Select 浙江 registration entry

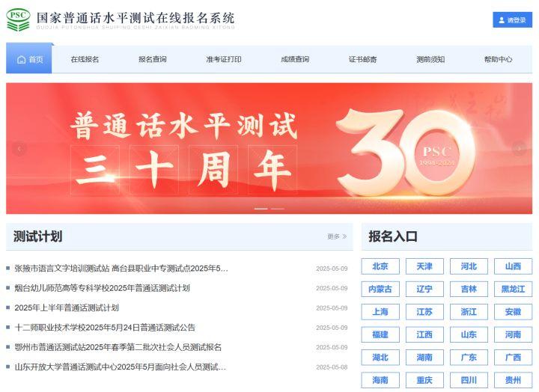(x=469, y=312)
